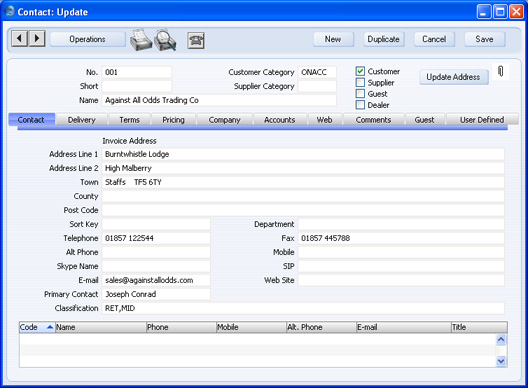Sort by Name column header
Screen dimensions: 528x388
point(100,327)
